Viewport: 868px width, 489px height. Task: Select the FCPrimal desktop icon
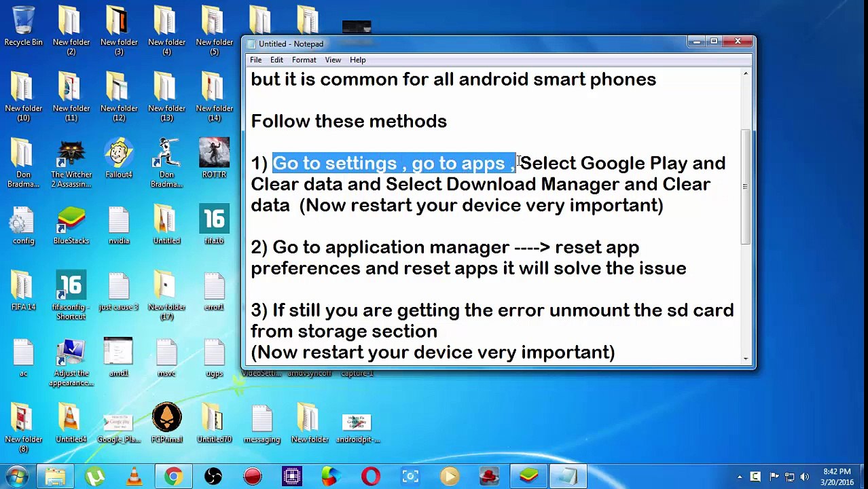[166, 424]
